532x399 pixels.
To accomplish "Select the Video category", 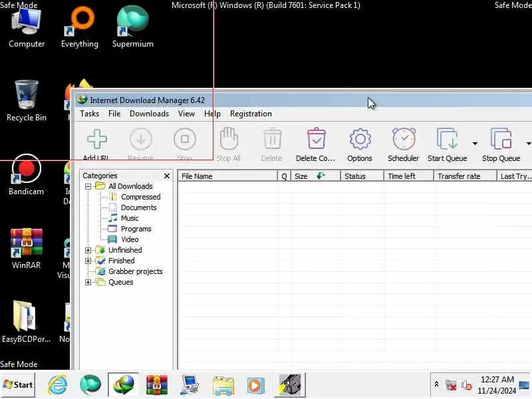I will pos(130,239).
